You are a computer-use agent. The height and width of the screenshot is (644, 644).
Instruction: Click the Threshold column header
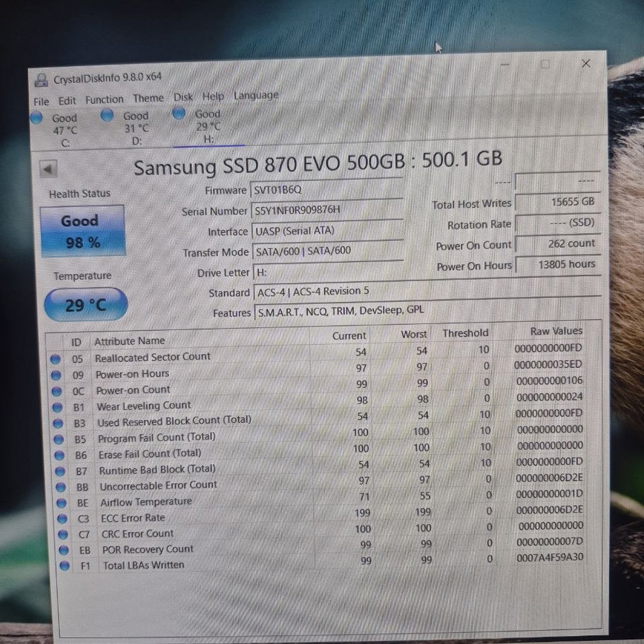pos(465,333)
